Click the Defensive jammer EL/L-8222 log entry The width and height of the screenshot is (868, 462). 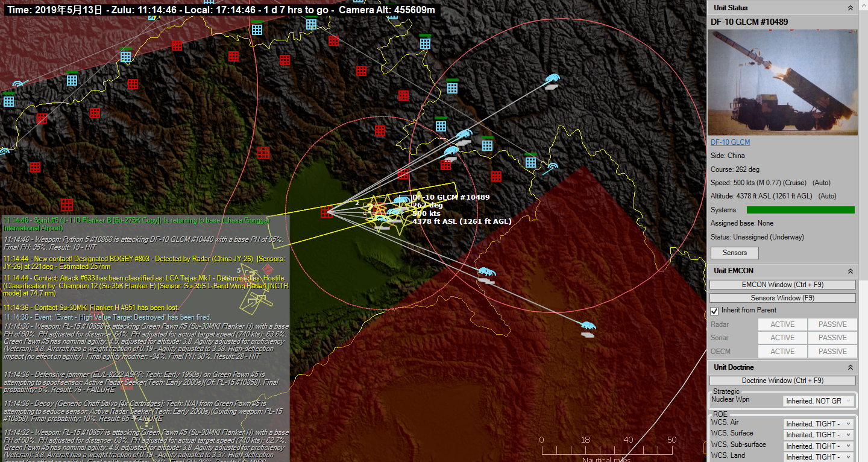click(141, 382)
